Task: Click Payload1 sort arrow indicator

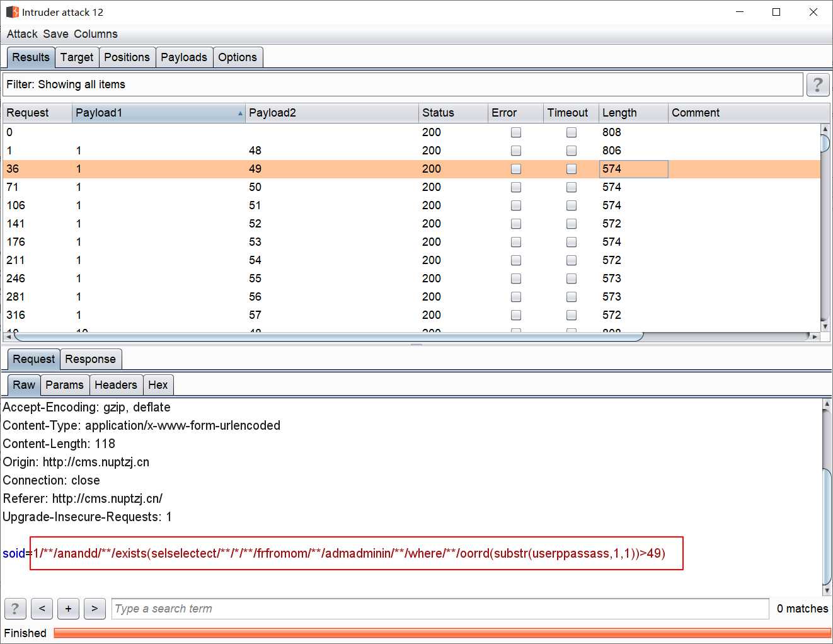Action: 240,113
